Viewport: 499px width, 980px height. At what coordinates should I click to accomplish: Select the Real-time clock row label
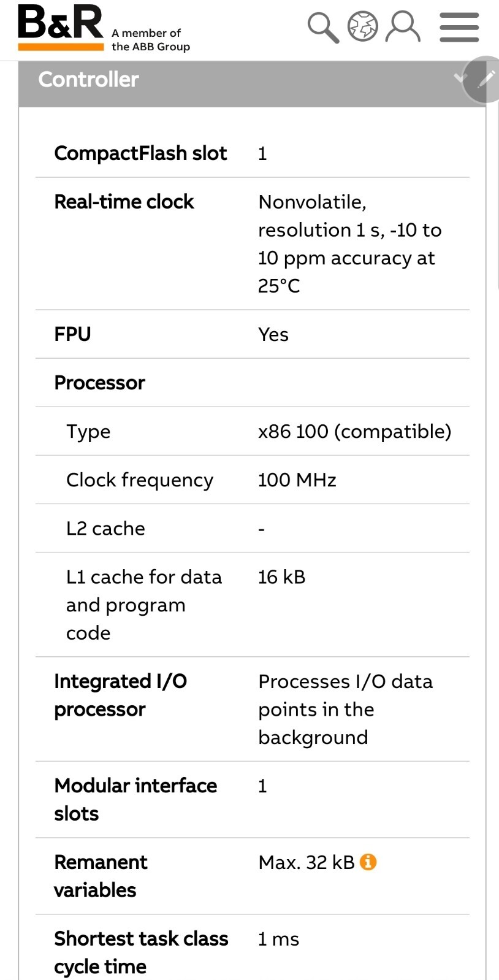coord(124,202)
